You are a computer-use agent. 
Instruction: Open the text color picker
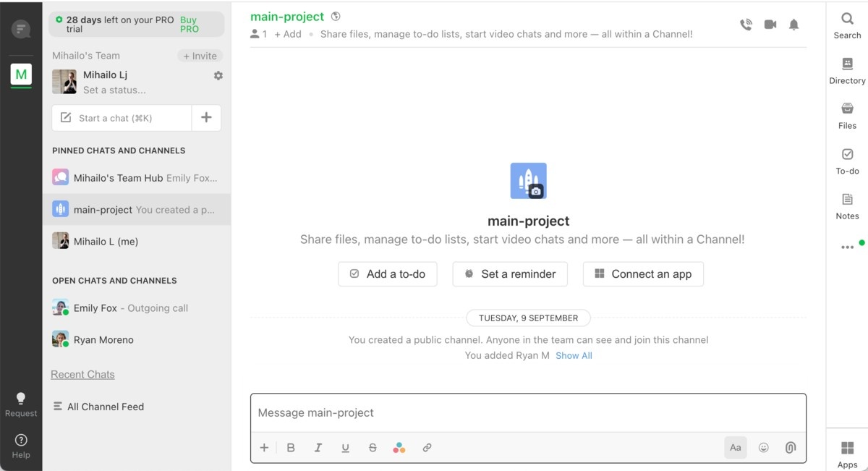pyautogui.click(x=399, y=448)
